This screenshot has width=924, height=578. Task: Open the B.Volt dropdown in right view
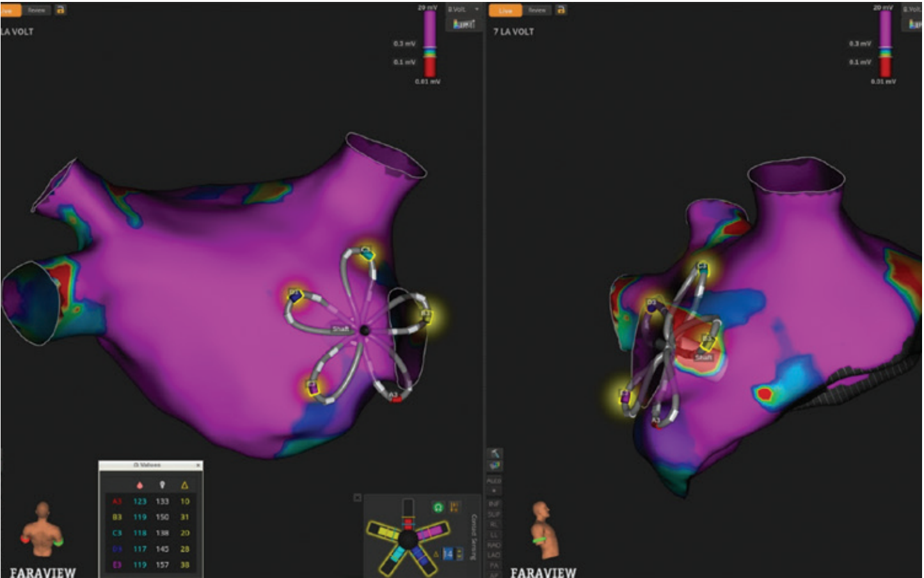click(x=912, y=9)
